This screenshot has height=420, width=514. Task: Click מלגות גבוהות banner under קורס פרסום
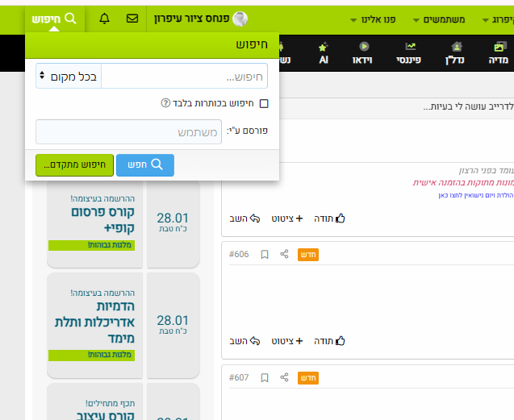click(x=91, y=245)
